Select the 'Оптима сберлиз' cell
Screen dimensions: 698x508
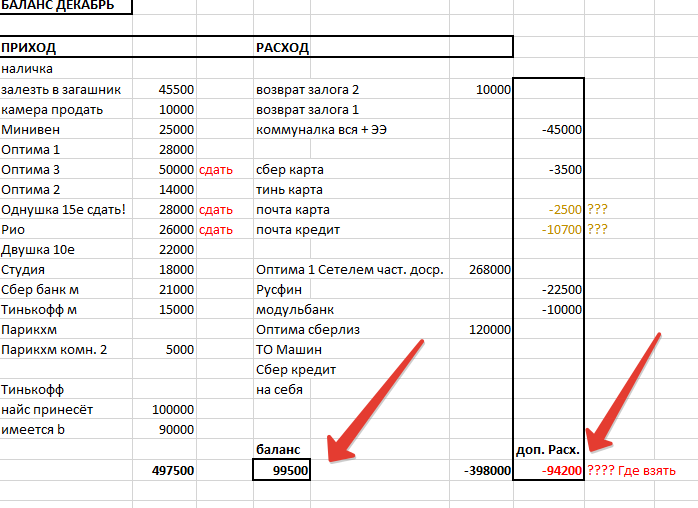pos(308,330)
